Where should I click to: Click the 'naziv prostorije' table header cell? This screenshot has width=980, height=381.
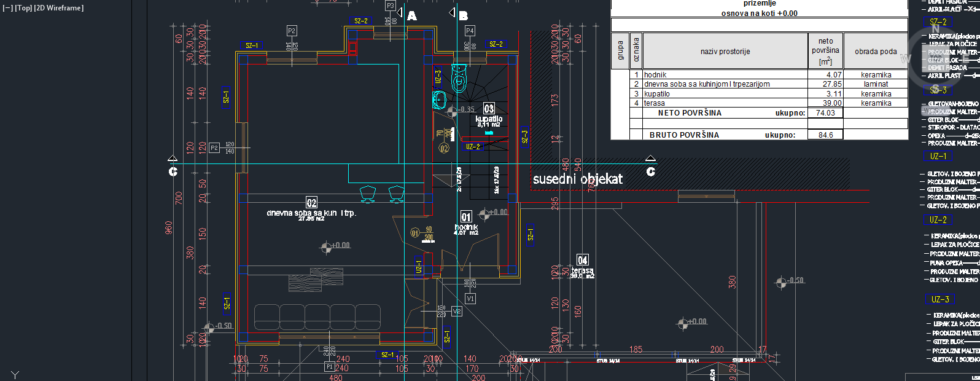(725, 52)
